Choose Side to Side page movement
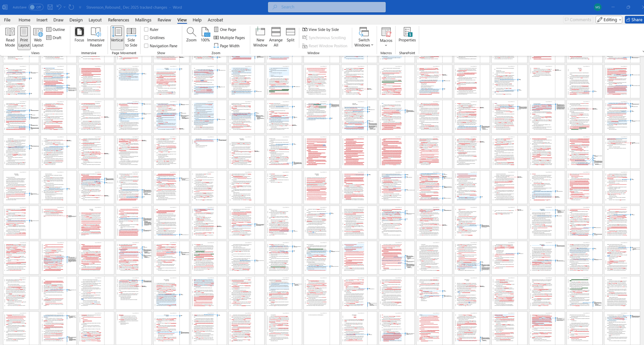 (131, 37)
